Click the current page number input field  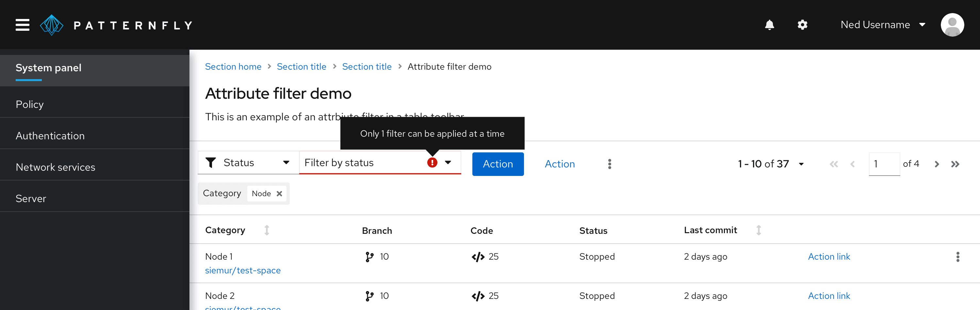tap(884, 164)
